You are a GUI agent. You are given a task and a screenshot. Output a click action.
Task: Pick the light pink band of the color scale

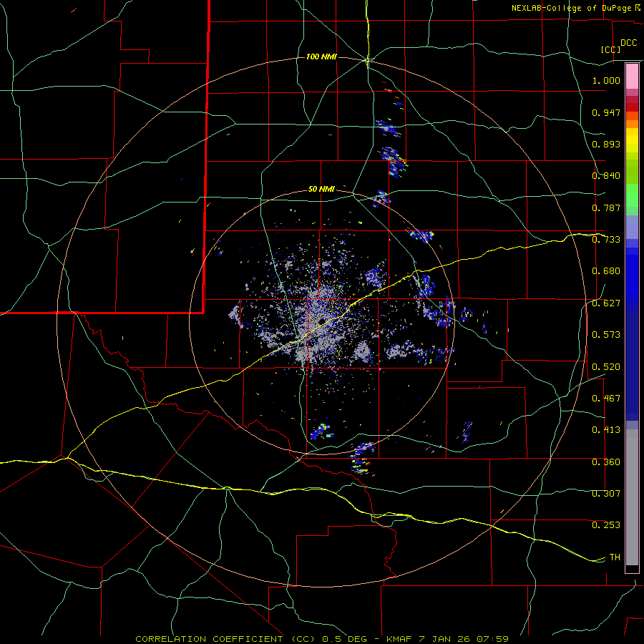pyautogui.click(x=632, y=76)
